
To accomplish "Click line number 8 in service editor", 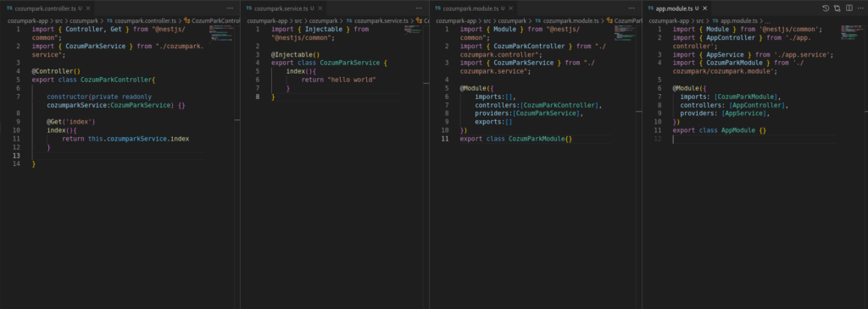I will (258, 97).
